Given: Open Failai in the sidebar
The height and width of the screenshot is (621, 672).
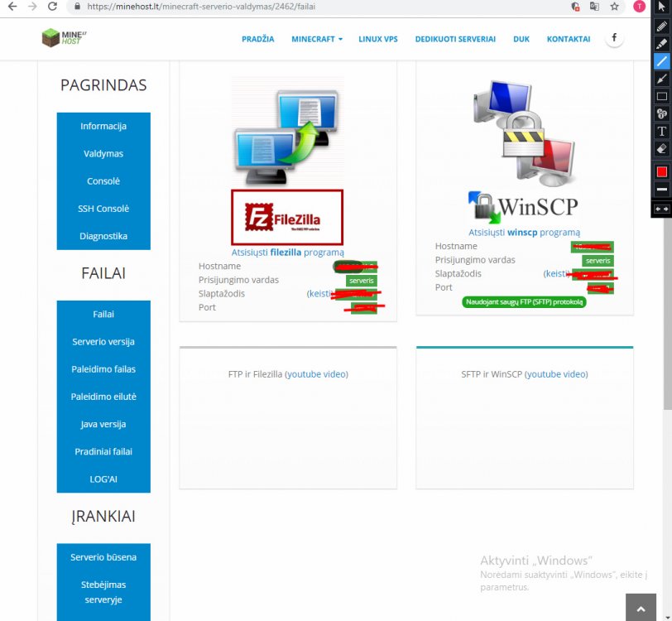Looking at the screenshot, I should (103, 314).
